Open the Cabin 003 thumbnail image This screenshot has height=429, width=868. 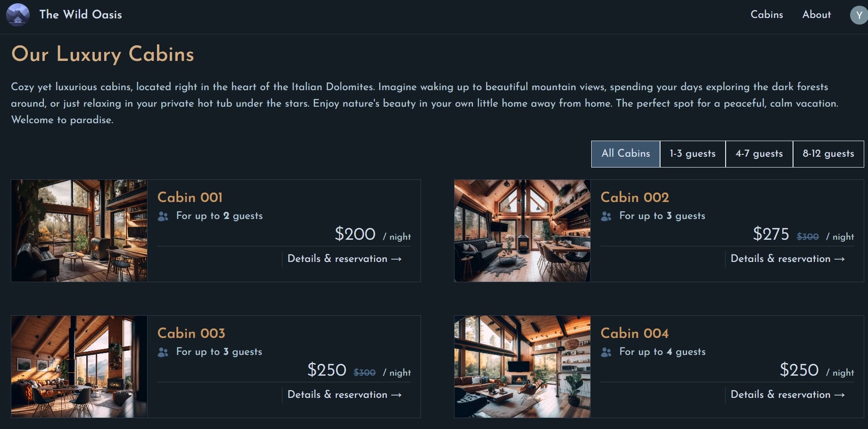[79, 367]
